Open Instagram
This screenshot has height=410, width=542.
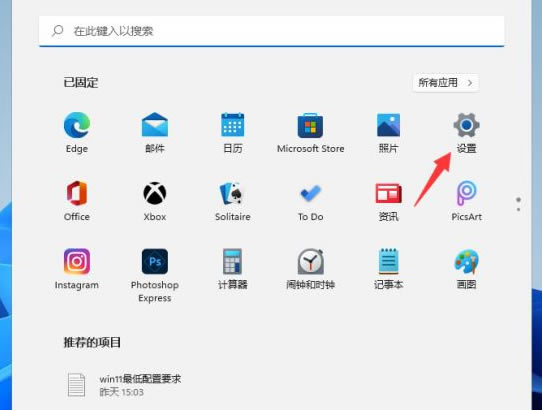(77, 269)
